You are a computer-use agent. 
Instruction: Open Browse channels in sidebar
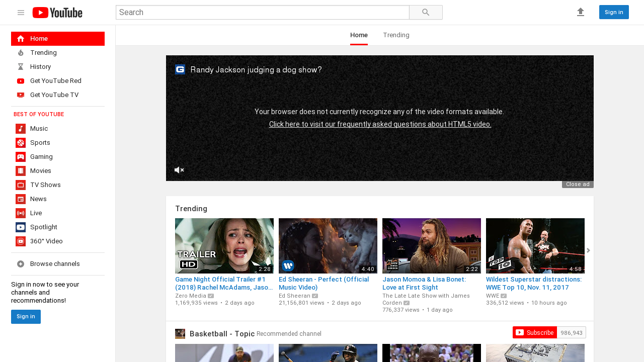pos(58,264)
